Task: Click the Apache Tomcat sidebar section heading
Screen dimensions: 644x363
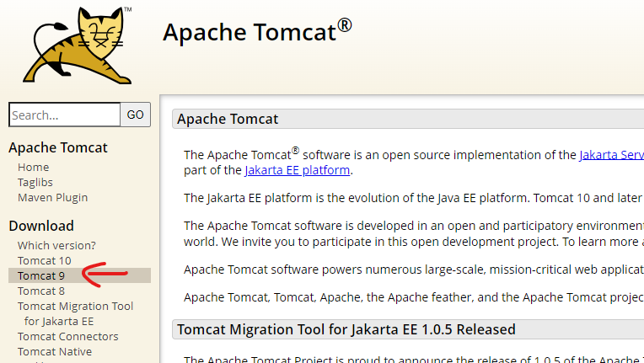Action: coord(58,147)
